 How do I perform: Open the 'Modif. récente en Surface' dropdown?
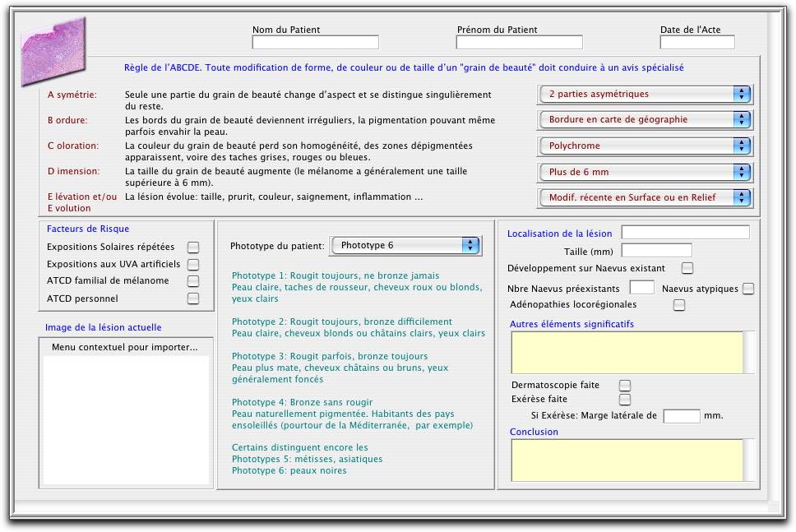645,197
